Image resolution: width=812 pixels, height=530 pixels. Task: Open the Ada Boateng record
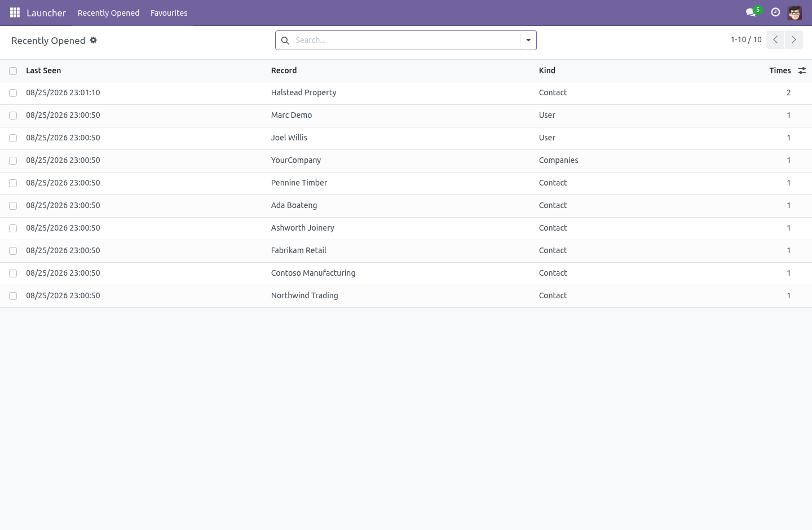coord(294,205)
